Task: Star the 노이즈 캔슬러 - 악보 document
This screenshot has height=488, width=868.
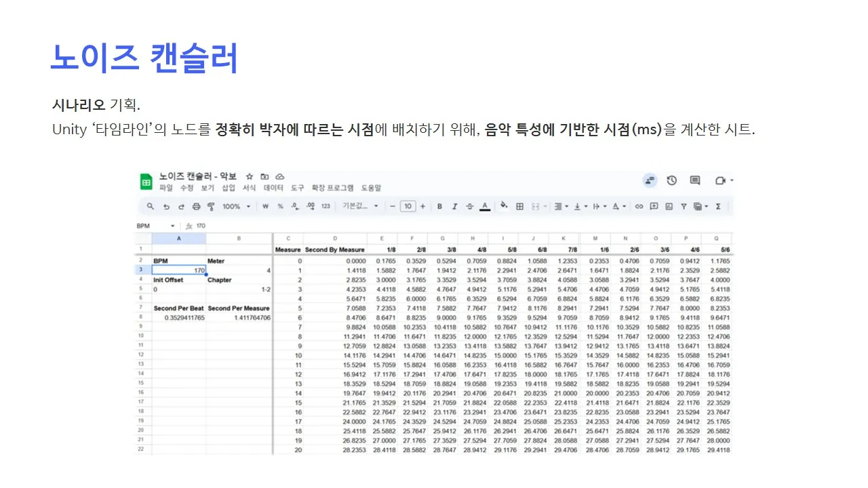Action: coord(250,176)
